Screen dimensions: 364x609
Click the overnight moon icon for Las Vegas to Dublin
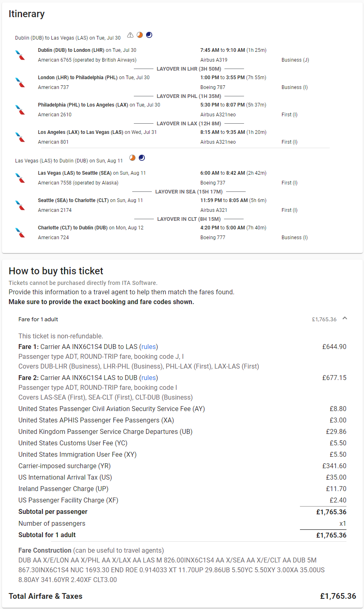click(142, 158)
